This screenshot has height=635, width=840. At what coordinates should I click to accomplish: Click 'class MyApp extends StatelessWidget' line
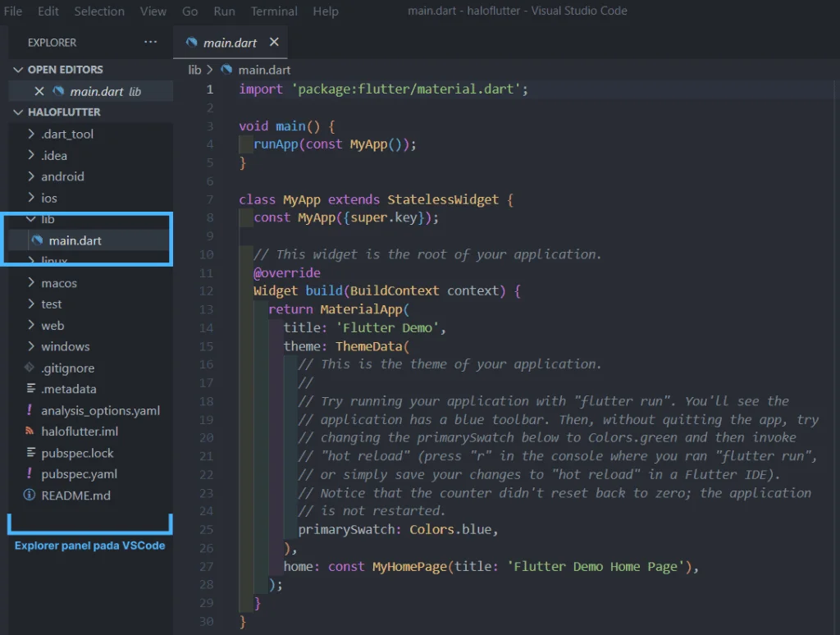[376, 199]
